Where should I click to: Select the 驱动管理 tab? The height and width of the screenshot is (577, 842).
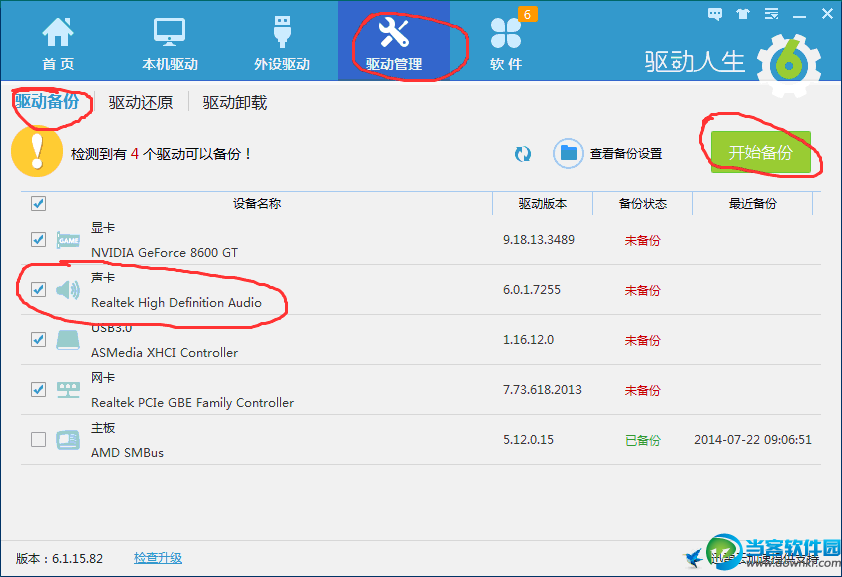click(x=394, y=41)
